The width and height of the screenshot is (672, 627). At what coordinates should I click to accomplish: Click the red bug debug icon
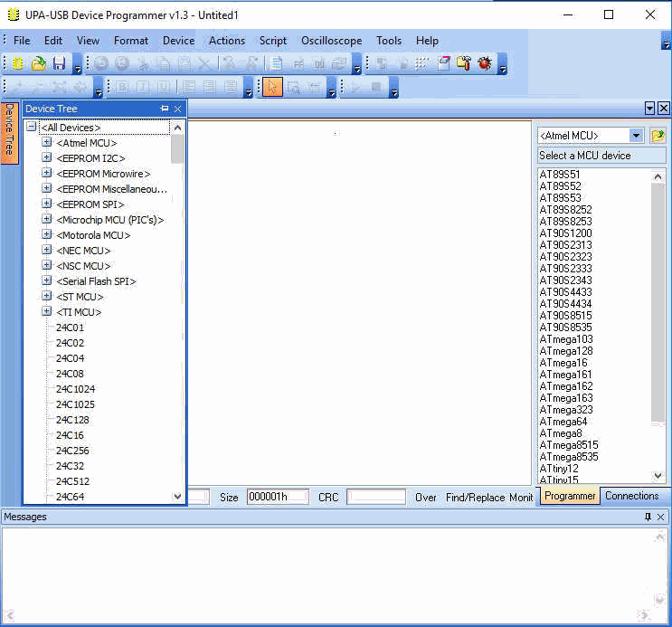[485, 63]
